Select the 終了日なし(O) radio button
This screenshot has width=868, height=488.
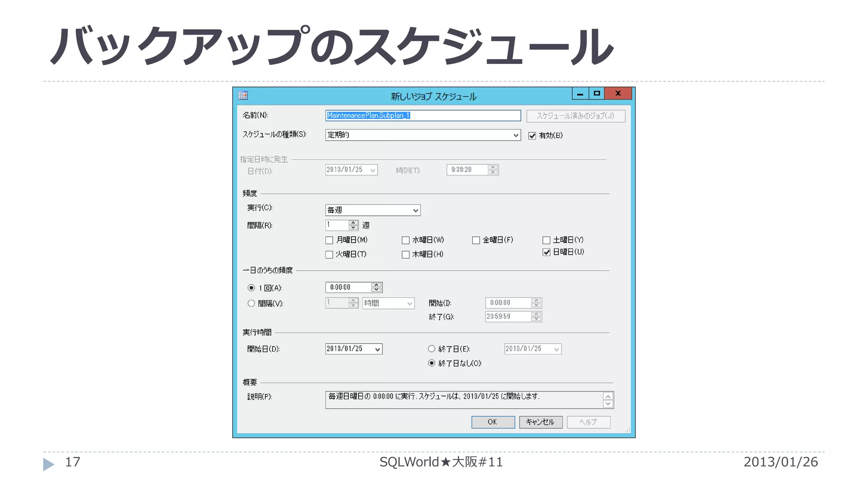click(x=431, y=363)
